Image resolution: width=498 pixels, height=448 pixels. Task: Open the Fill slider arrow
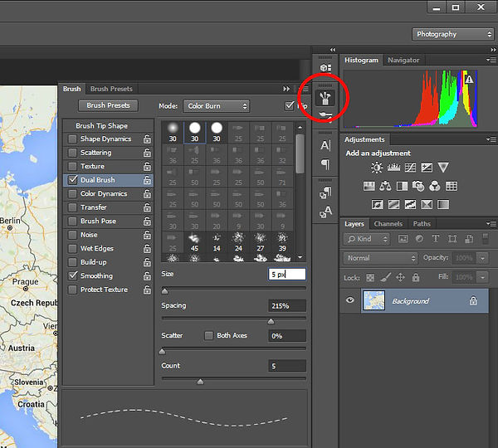[483, 277]
